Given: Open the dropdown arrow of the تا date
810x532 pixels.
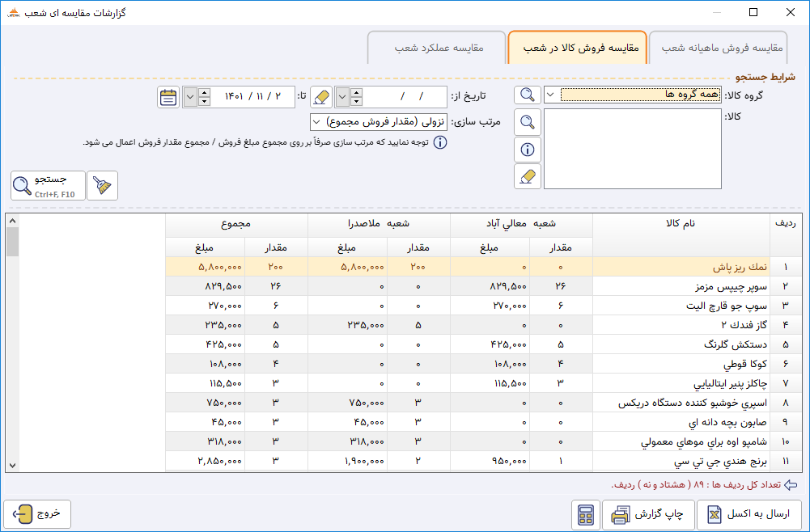Looking at the screenshot, I should (x=190, y=97).
